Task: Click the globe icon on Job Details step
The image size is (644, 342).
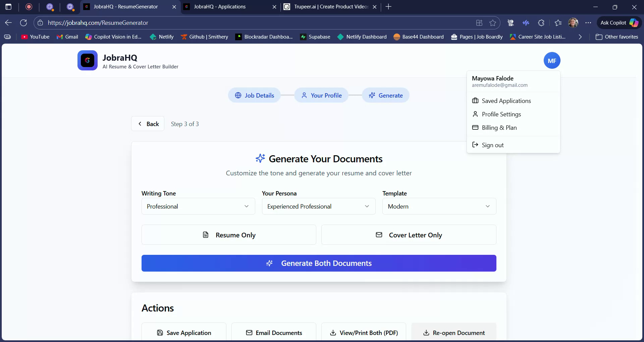Action: pos(238,95)
